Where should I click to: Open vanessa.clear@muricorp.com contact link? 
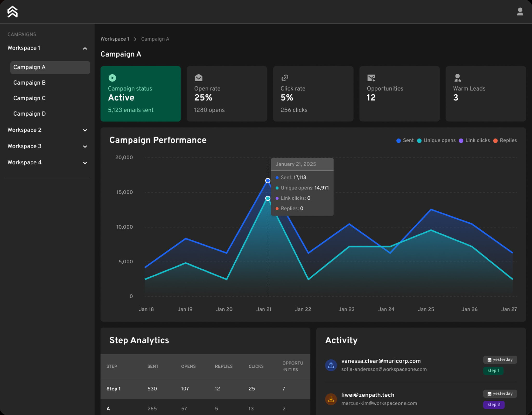[381, 361]
